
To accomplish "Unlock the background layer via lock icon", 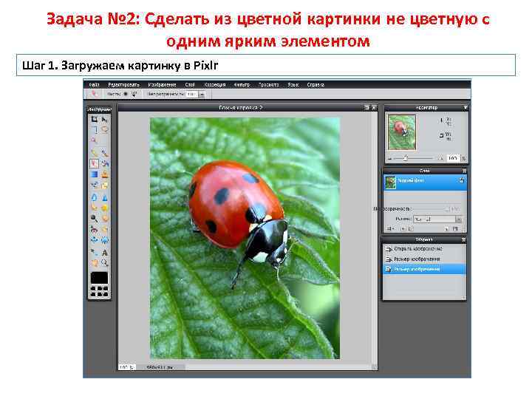I will [x=461, y=180].
